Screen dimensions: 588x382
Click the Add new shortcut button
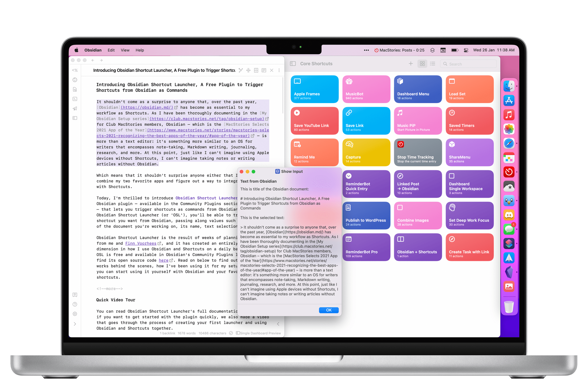(411, 64)
